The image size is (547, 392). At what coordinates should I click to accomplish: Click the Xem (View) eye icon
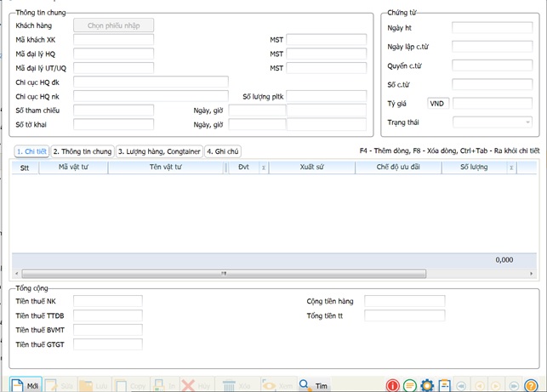coord(270,385)
